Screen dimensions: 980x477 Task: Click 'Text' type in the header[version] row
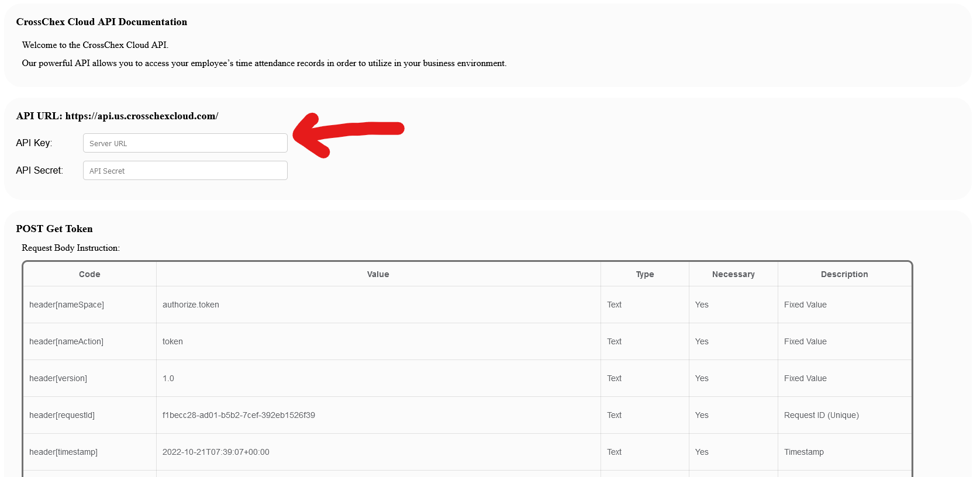[x=615, y=378]
